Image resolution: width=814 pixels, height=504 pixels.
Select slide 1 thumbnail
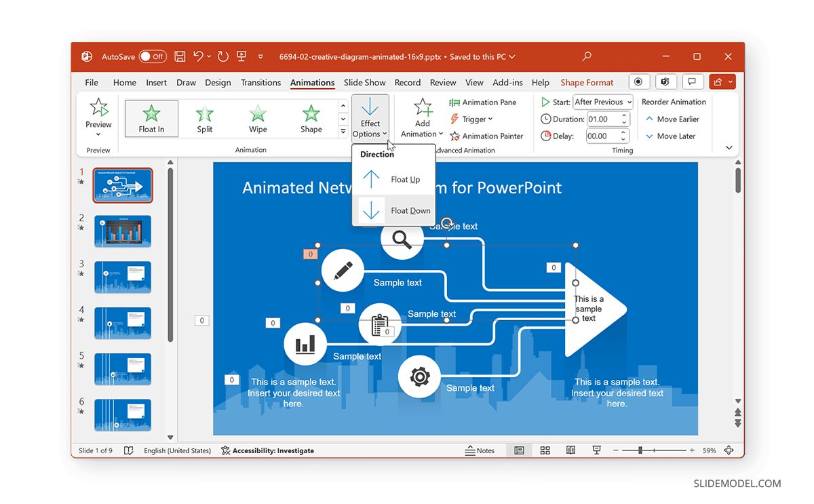coord(123,185)
